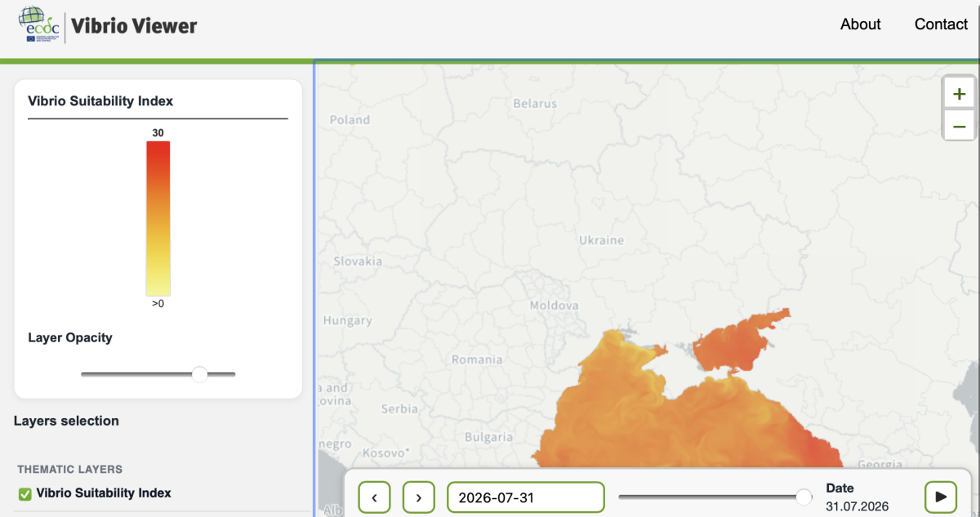
Task: Play the date animation
Action: coord(941,497)
